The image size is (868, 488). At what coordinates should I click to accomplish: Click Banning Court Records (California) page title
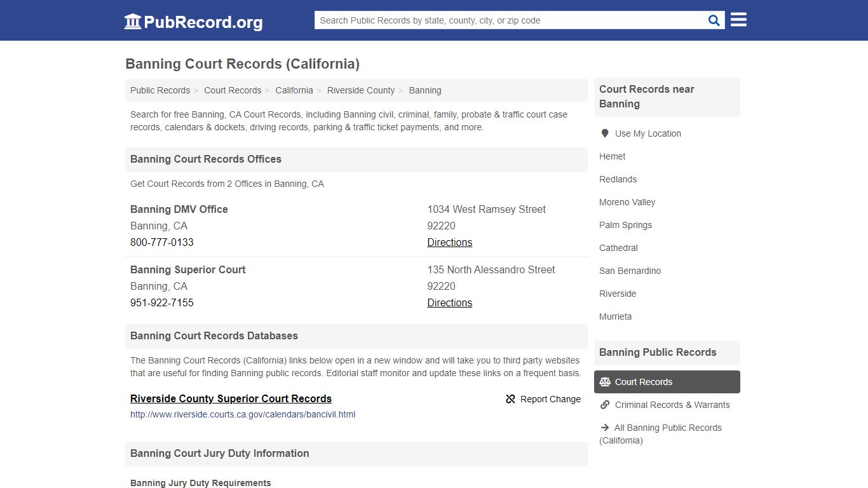pyautogui.click(x=243, y=64)
